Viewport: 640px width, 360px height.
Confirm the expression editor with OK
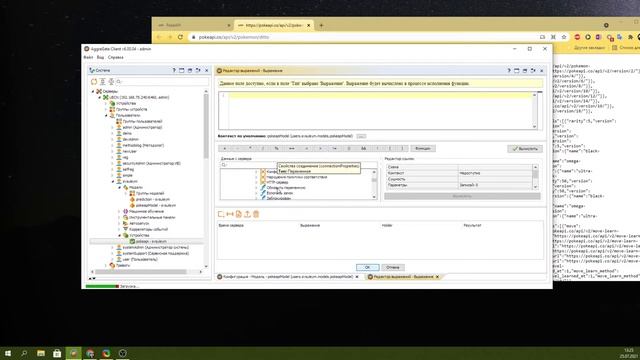tap(367, 267)
